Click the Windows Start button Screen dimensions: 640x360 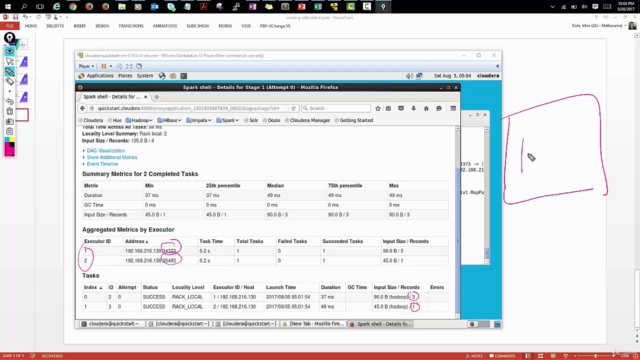pos(7,7)
